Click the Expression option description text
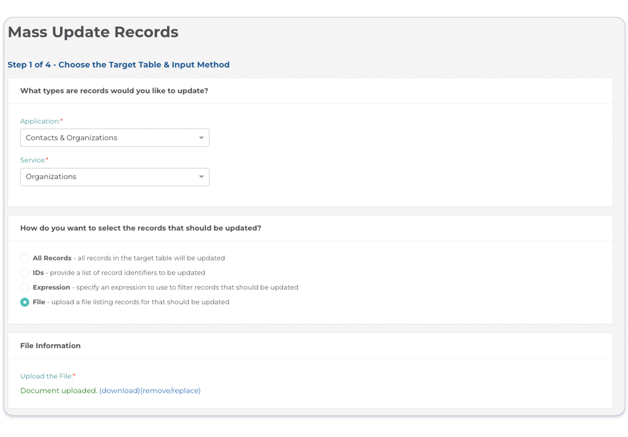Screen dimensions: 628x437 [188, 287]
